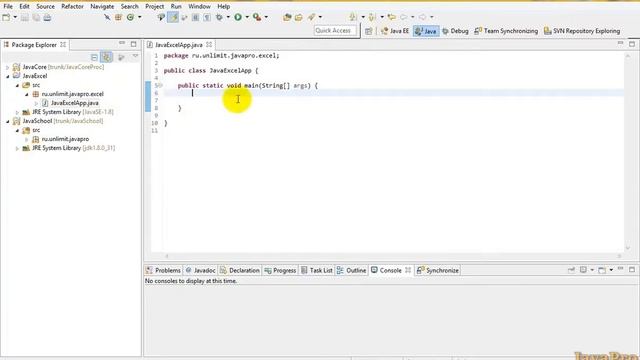Click the New Java Package icon
The width and height of the screenshot is (640, 360).
118,18
